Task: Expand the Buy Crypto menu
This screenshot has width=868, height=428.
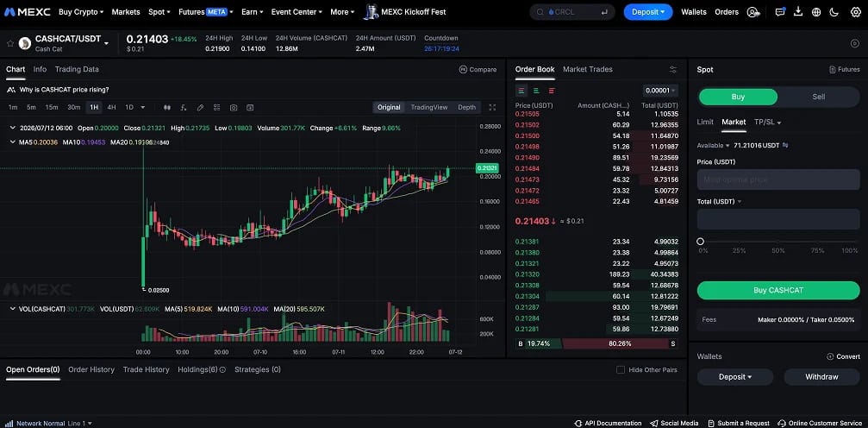Action: click(x=81, y=11)
